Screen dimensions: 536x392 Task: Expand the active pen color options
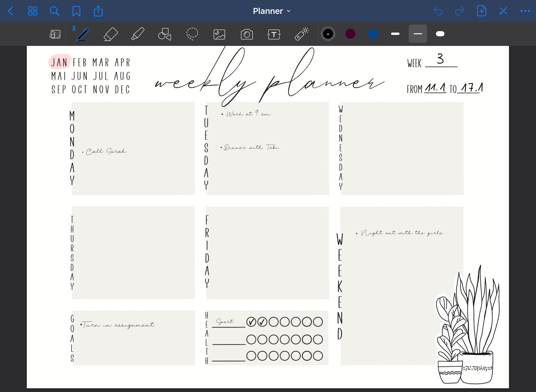click(328, 33)
